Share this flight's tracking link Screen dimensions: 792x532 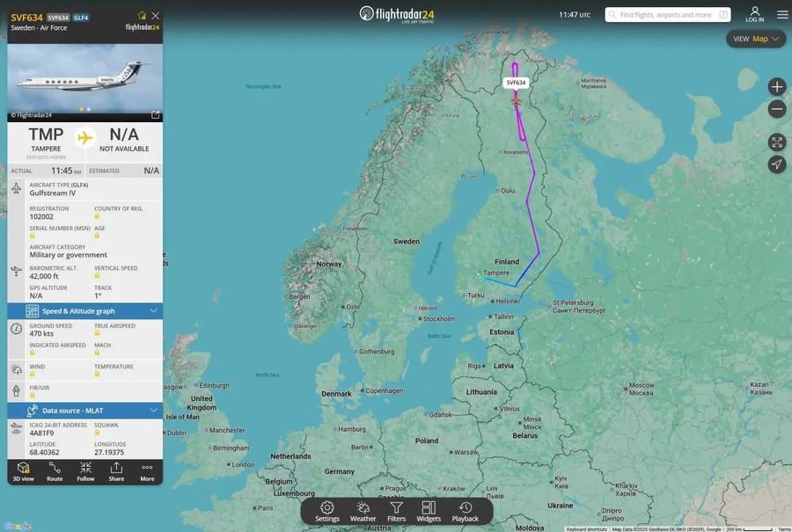pyautogui.click(x=116, y=471)
